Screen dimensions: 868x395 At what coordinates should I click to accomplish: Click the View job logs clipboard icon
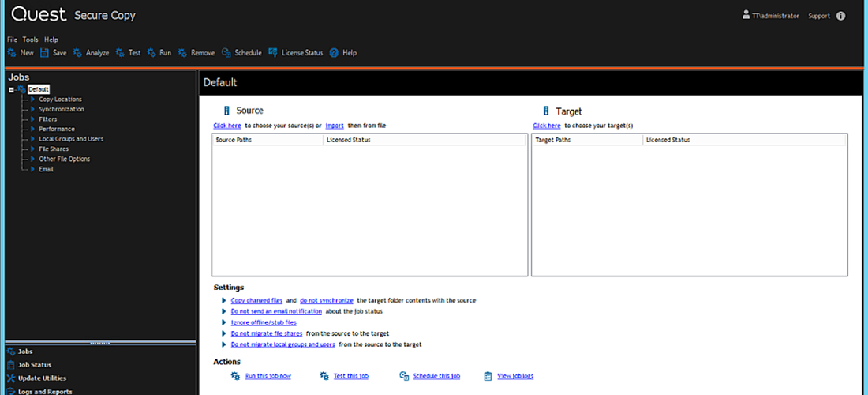488,375
